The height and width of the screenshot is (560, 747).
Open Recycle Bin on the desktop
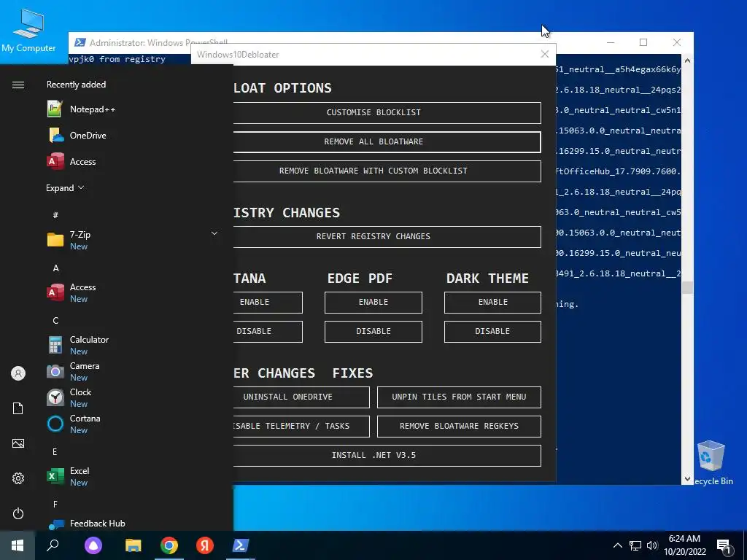point(711,463)
